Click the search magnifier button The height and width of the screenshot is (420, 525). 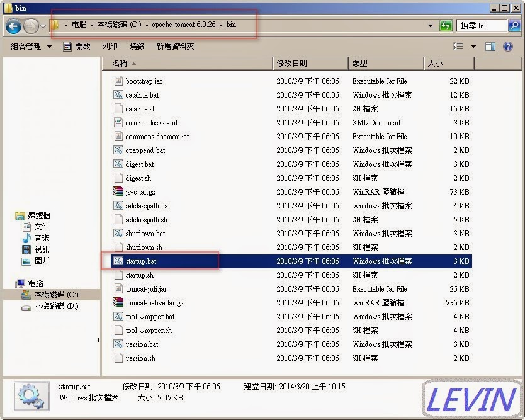514,26
